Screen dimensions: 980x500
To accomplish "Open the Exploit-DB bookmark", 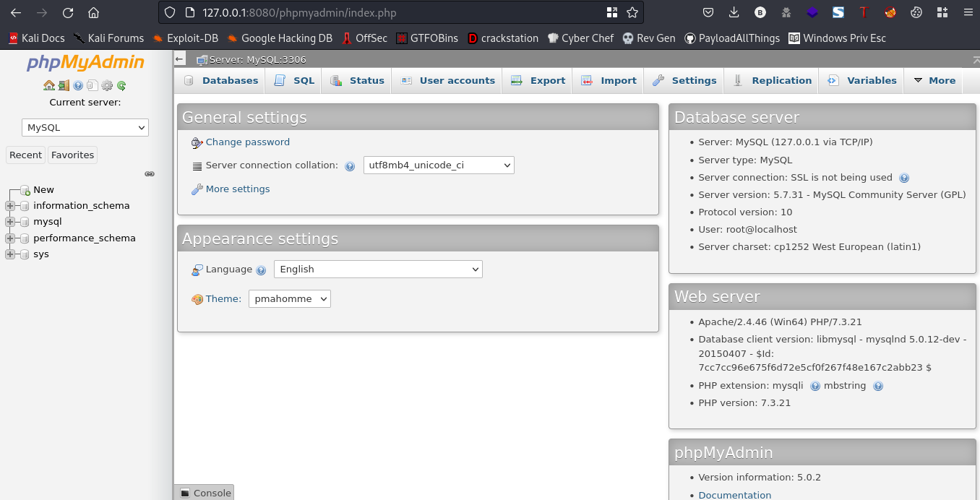I will pos(185,38).
